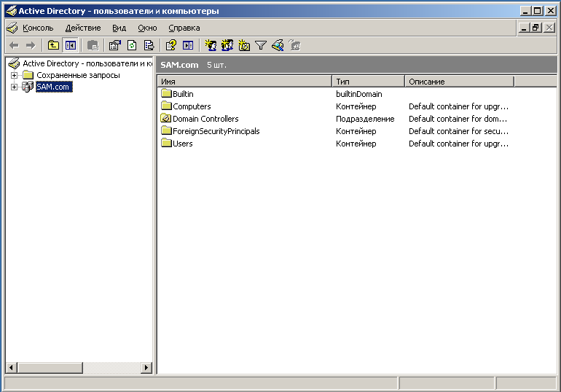The width and height of the screenshot is (561, 392).
Task: Click the greyed-out paste/clipboard toolbar icon
Action: 93,45
